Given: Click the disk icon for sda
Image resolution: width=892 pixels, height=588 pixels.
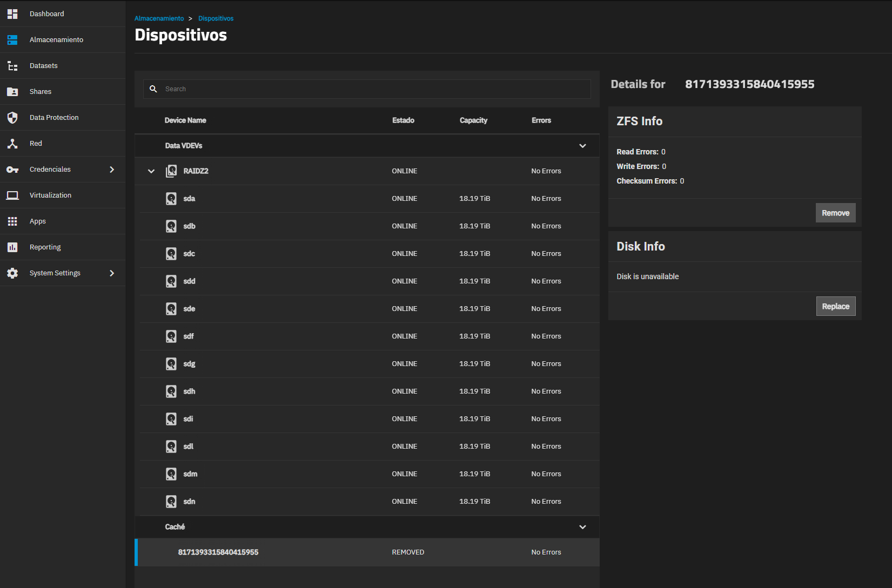Looking at the screenshot, I should (x=171, y=199).
